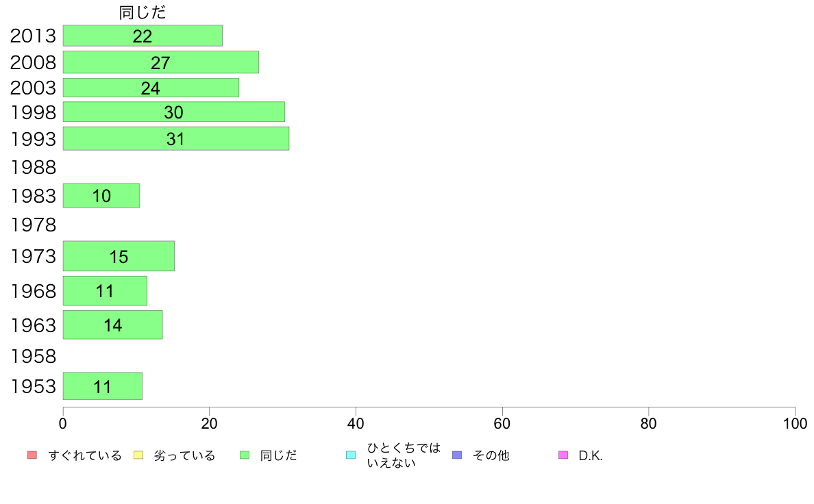Select the 1993 bar showing 31
814x504 pixels.
[x=176, y=138]
